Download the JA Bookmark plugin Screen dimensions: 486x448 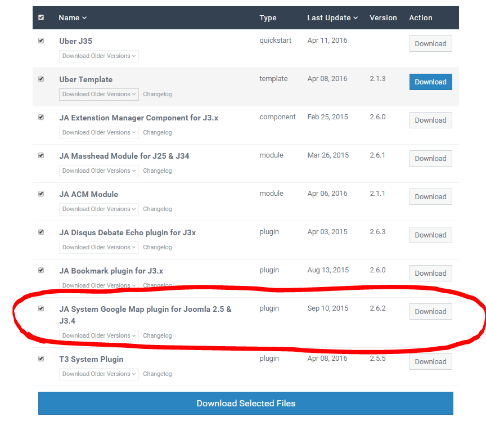430,273
